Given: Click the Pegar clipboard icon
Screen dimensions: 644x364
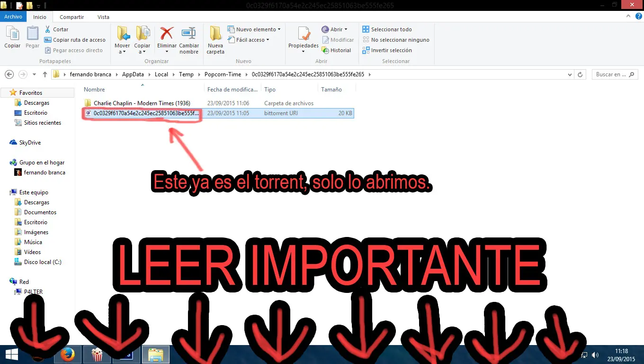Looking at the screenshot, I should tap(32, 37).
